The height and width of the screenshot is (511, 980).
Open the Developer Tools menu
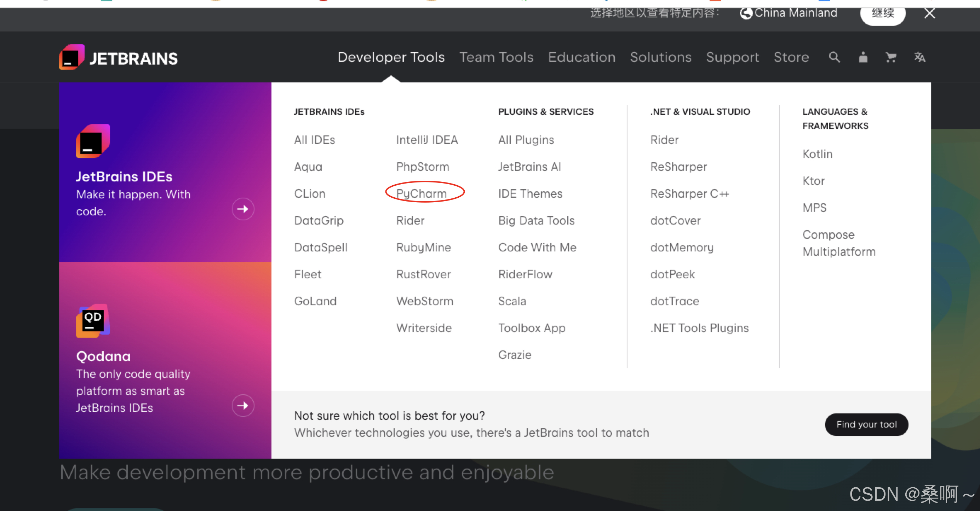(391, 57)
